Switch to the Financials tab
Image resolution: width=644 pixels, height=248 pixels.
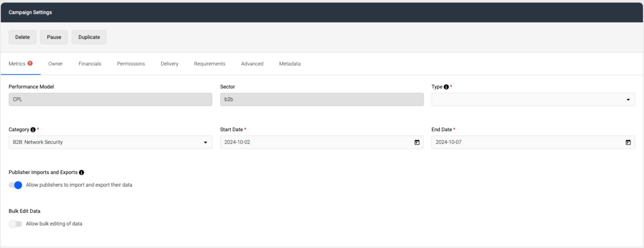pyautogui.click(x=90, y=64)
